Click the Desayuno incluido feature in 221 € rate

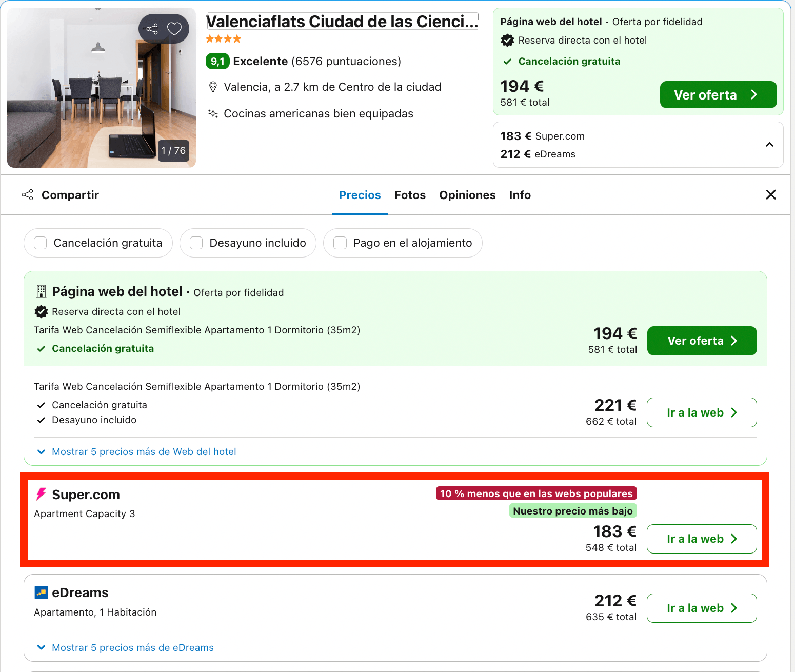pos(94,420)
